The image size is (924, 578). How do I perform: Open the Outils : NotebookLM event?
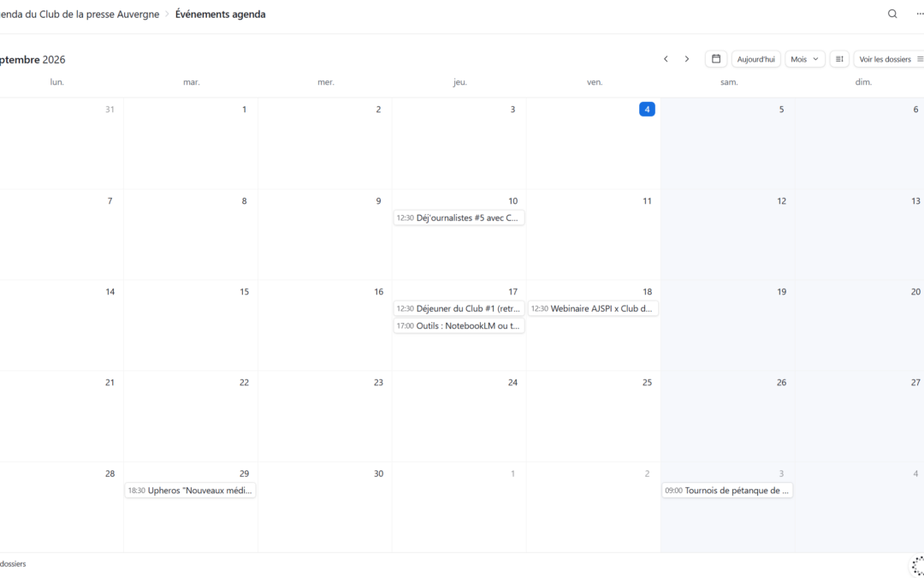pyautogui.click(x=459, y=325)
